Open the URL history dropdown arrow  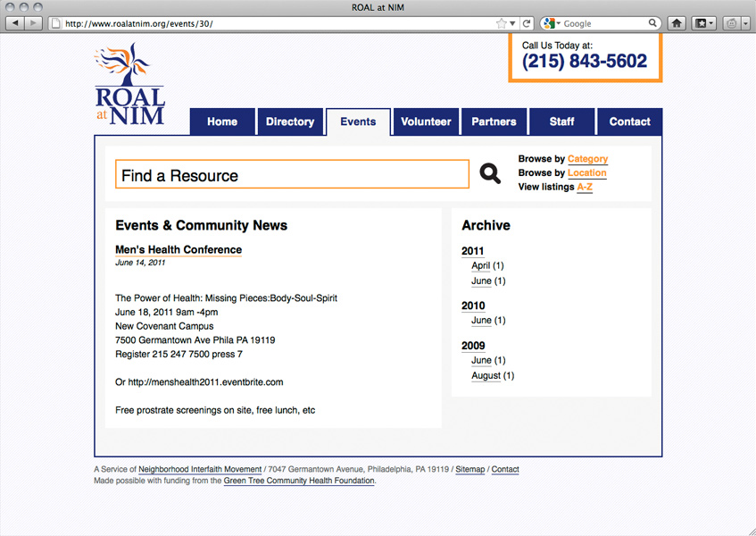[x=512, y=23]
